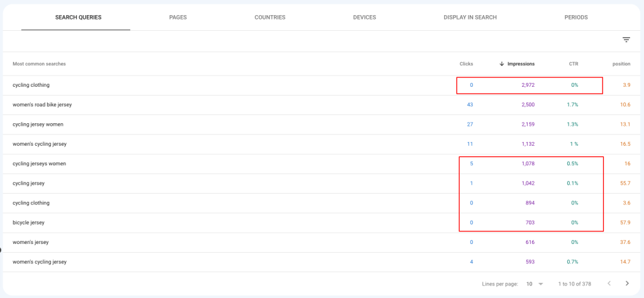The image size is (644, 298).
Task: Sort by position column header
Action: [x=621, y=63]
